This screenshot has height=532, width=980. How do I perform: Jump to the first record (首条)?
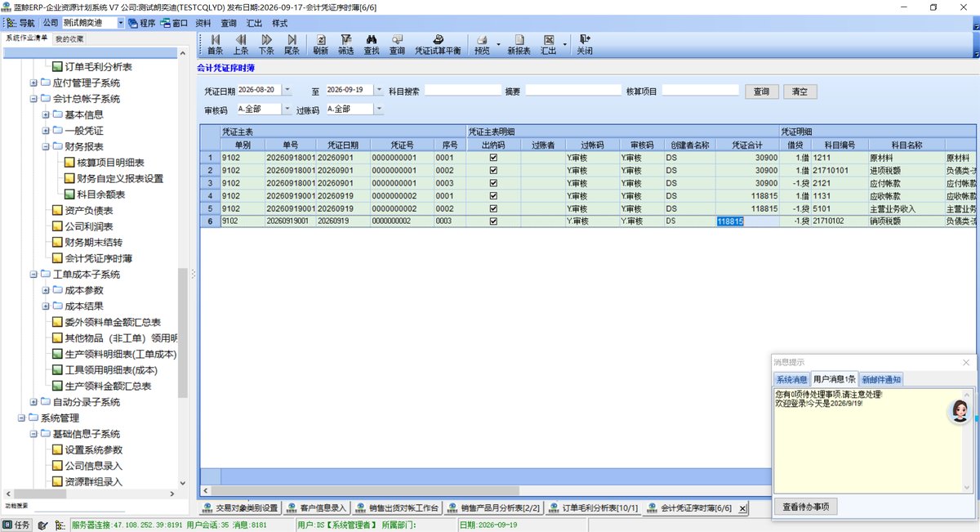pyautogui.click(x=215, y=44)
